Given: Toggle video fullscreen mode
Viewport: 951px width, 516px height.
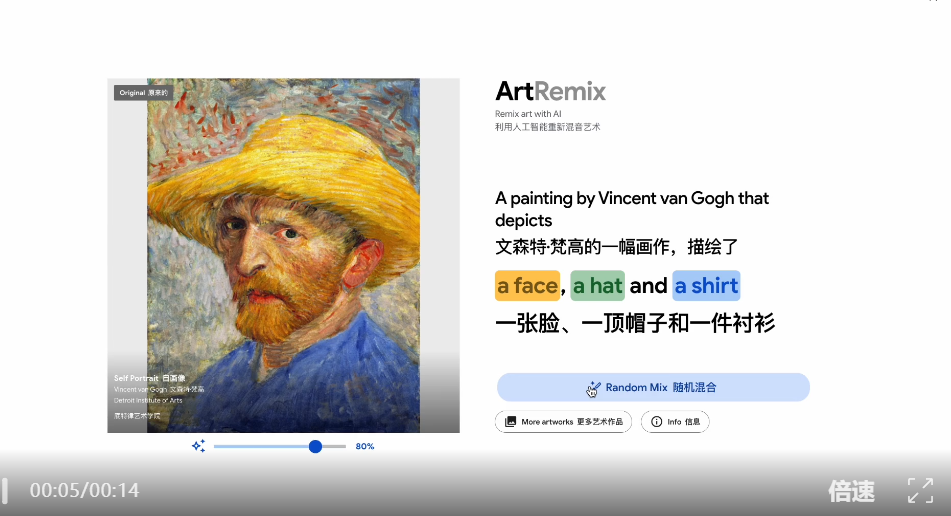Looking at the screenshot, I should (920, 490).
